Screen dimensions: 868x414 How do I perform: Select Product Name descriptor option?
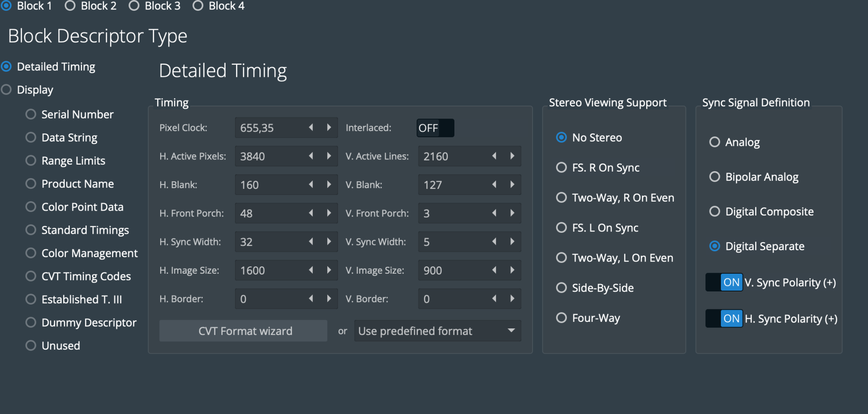[31, 184]
